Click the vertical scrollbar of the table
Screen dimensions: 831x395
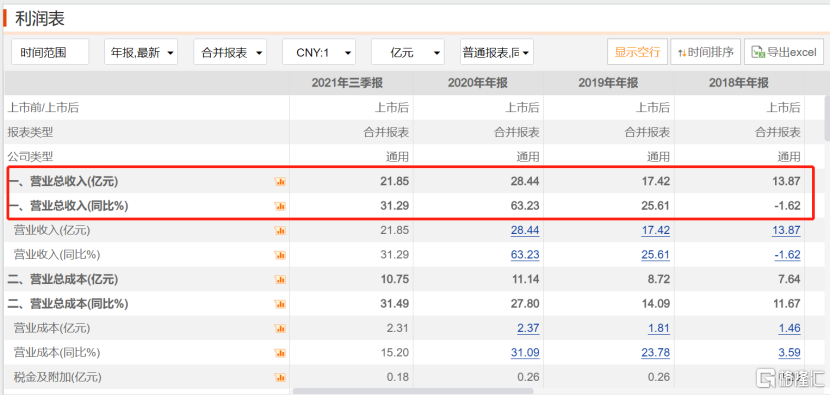pyautogui.click(x=828, y=117)
